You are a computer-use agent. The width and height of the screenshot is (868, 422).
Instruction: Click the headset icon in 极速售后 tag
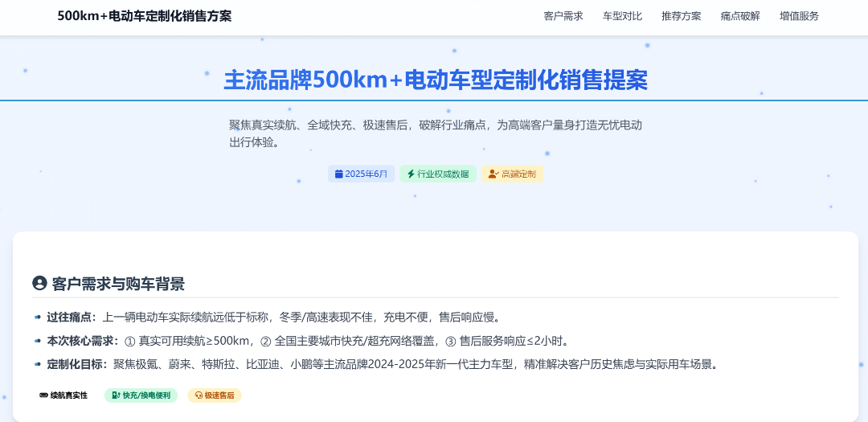point(199,395)
